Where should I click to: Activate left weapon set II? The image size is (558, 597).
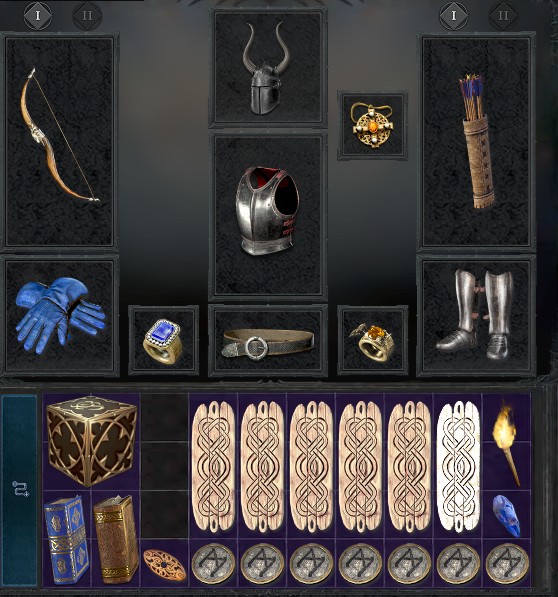tap(88, 16)
